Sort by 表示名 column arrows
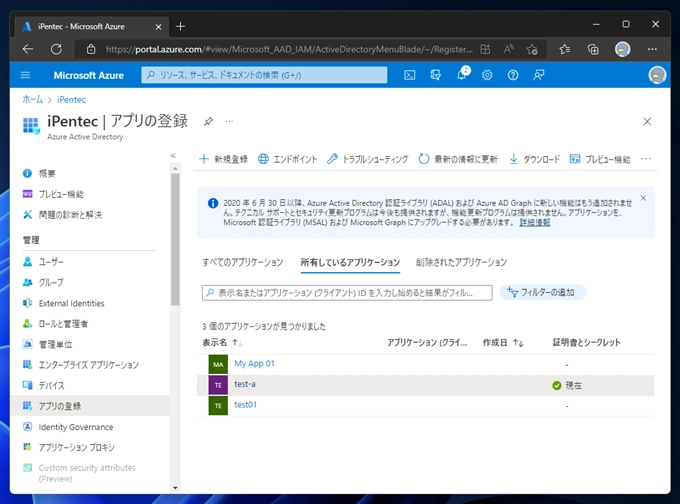Image resolution: width=680 pixels, height=504 pixels. pos(237,343)
